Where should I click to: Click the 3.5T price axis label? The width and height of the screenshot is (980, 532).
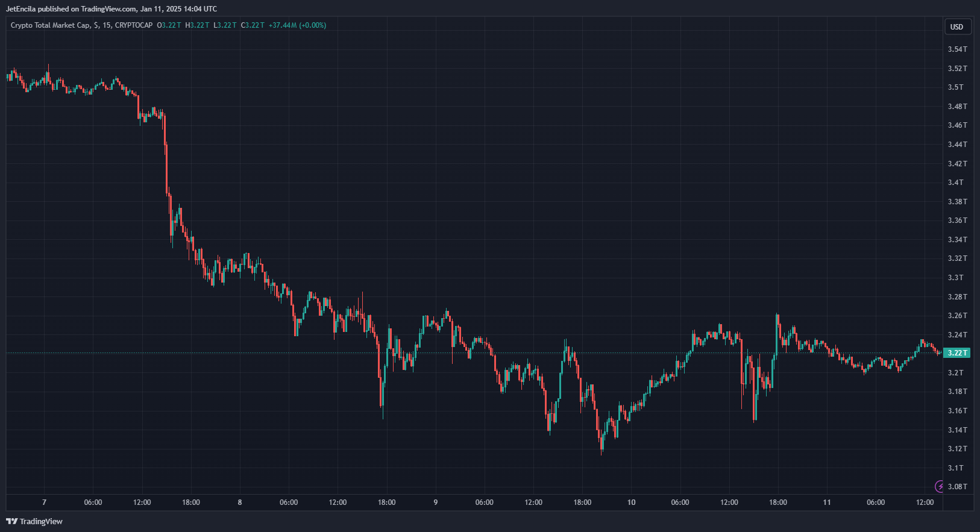coord(955,87)
